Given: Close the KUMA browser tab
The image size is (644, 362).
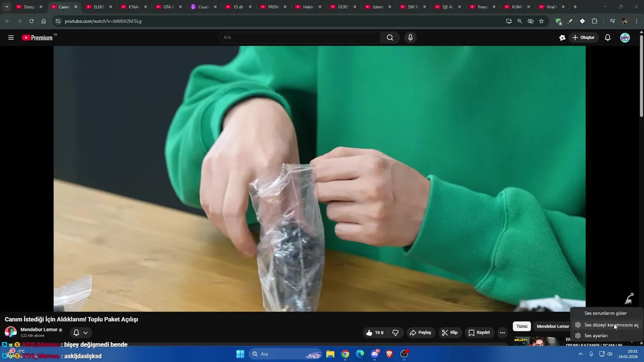Looking at the screenshot, I should (x=528, y=7).
